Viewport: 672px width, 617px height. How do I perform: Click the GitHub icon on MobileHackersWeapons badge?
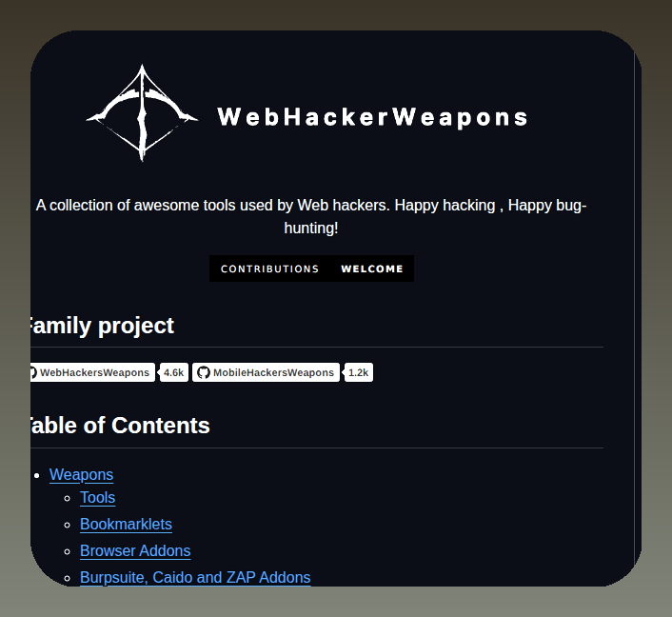204,372
